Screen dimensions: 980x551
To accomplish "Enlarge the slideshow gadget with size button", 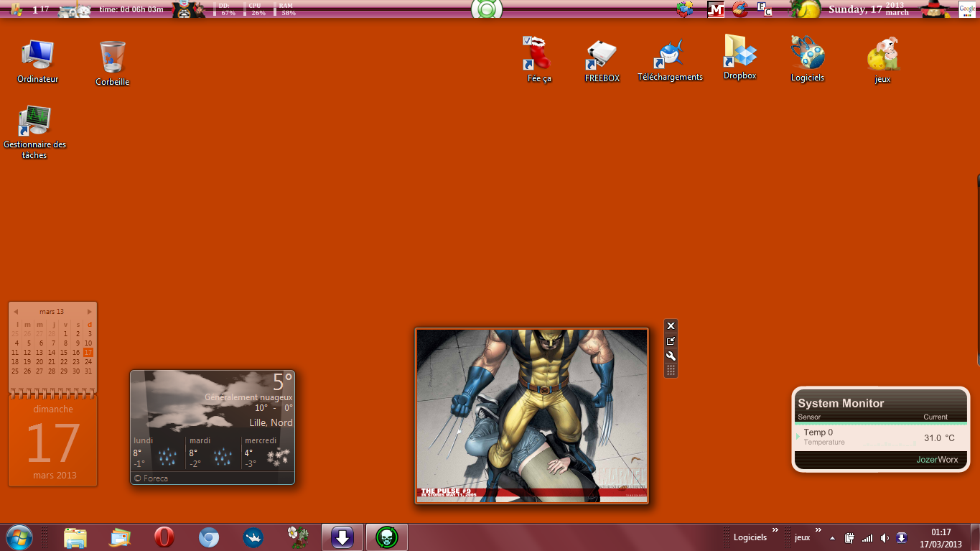I will 671,341.
